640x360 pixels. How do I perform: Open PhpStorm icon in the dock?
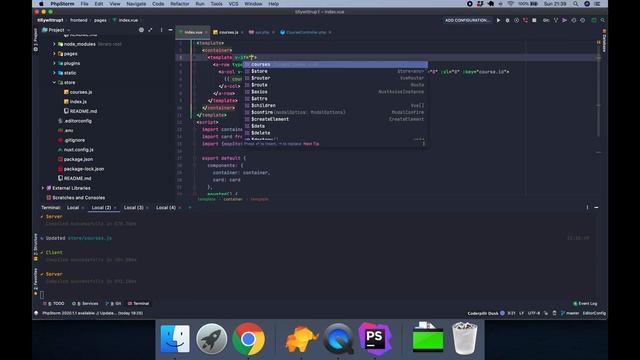375,338
